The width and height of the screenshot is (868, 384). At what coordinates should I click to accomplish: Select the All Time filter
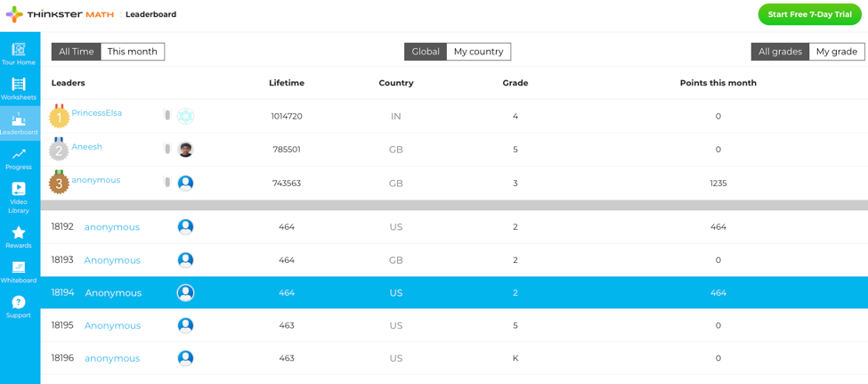(77, 52)
